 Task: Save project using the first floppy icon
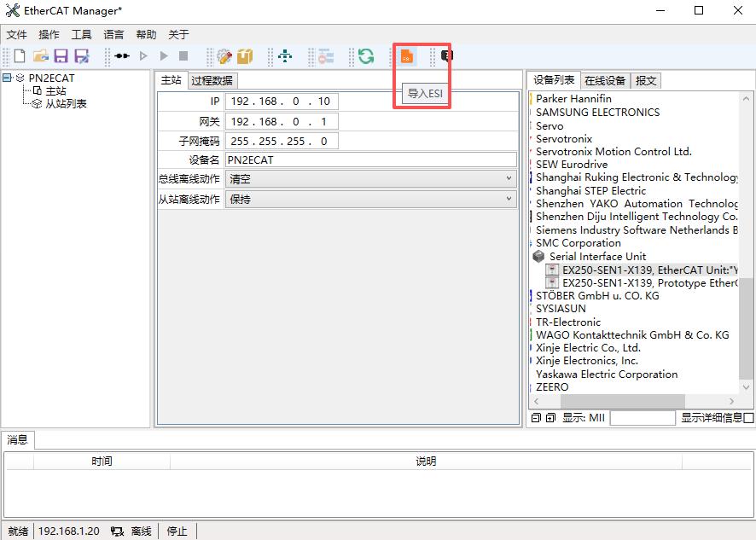[x=61, y=56]
